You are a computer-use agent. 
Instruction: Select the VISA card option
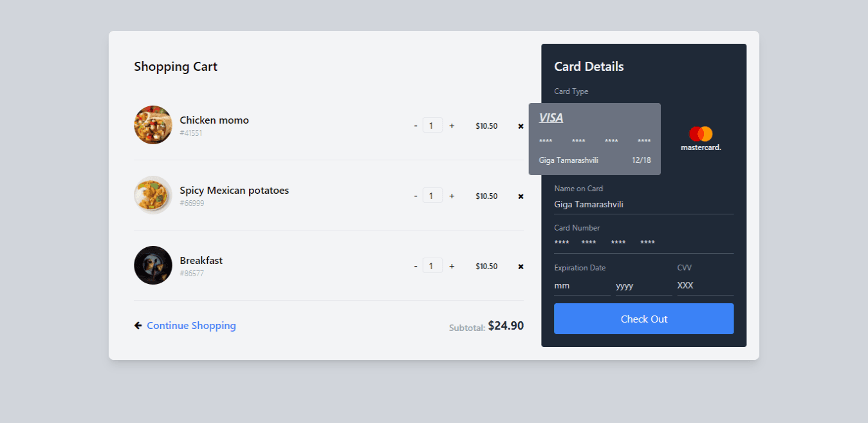click(x=594, y=138)
